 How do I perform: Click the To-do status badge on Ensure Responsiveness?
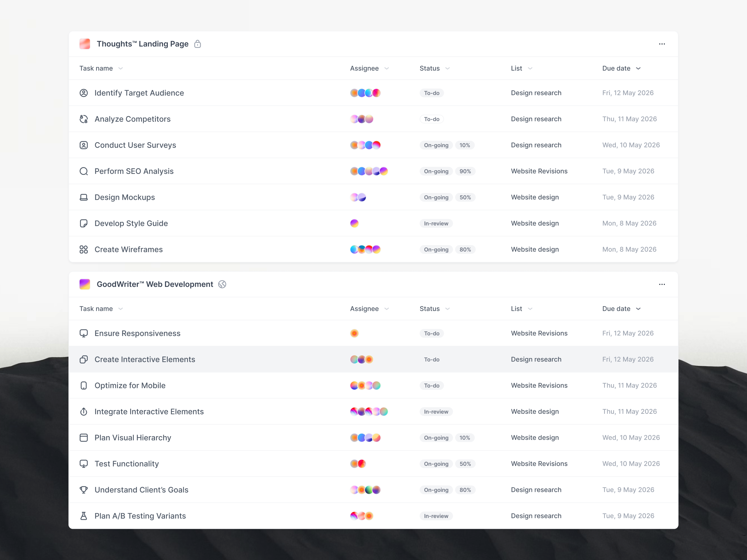click(x=432, y=333)
